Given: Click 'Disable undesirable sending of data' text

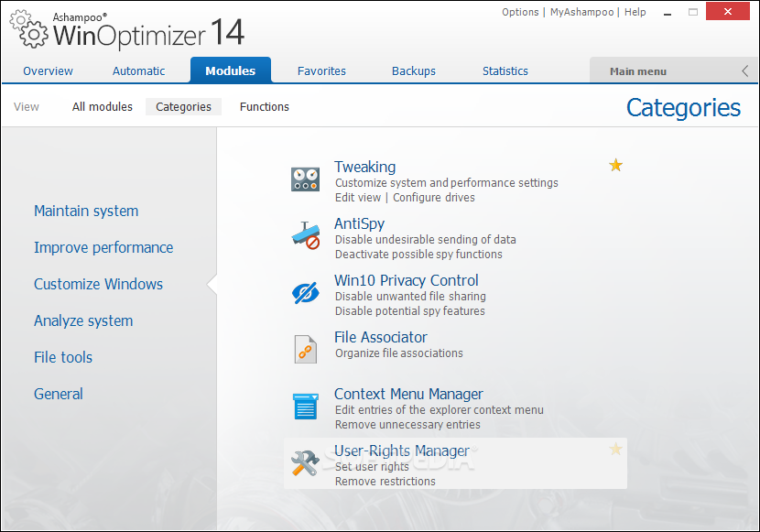Looking at the screenshot, I should coord(425,239).
